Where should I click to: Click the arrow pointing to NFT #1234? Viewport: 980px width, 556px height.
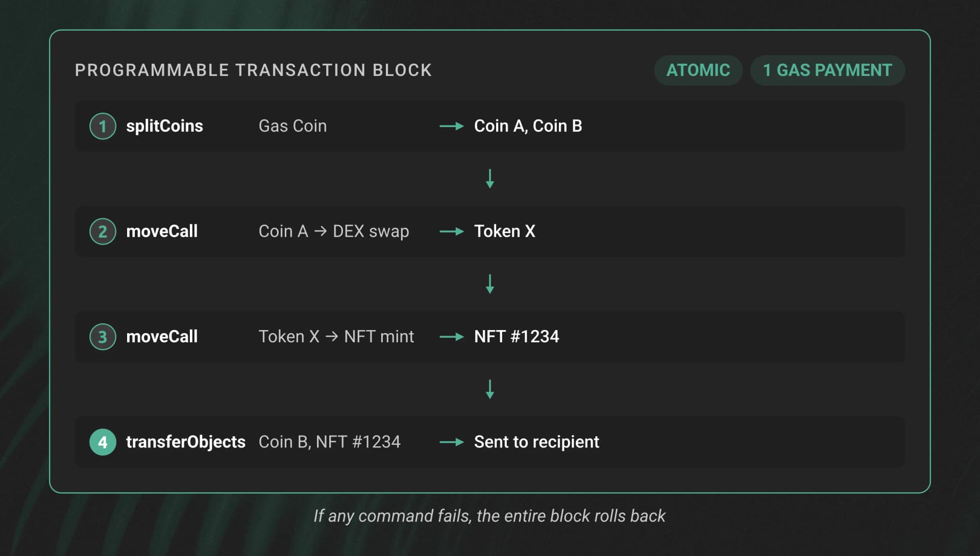(451, 337)
